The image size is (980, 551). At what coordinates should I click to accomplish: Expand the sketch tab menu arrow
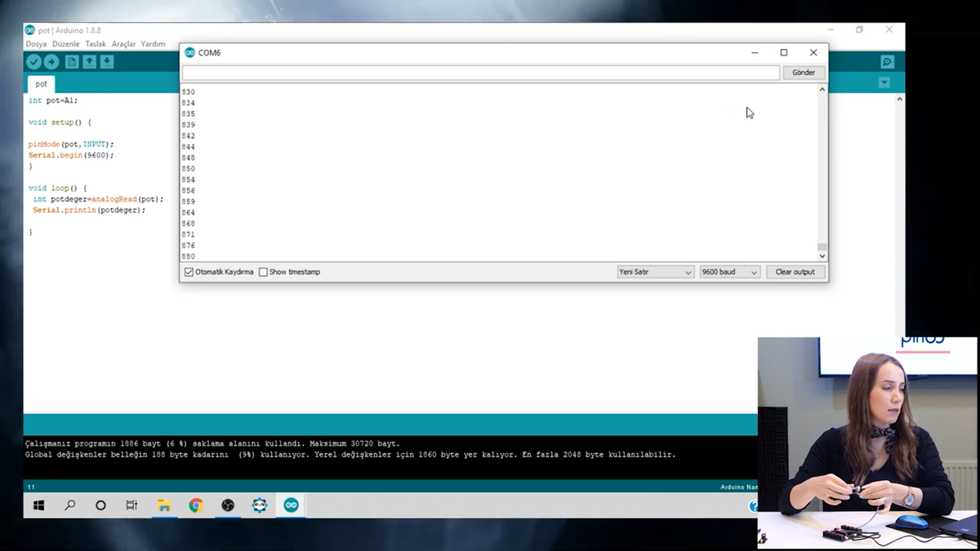point(884,82)
